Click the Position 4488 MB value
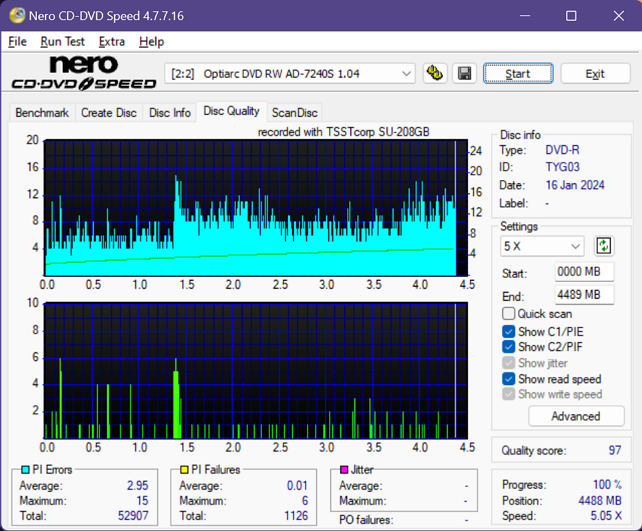 point(600,500)
